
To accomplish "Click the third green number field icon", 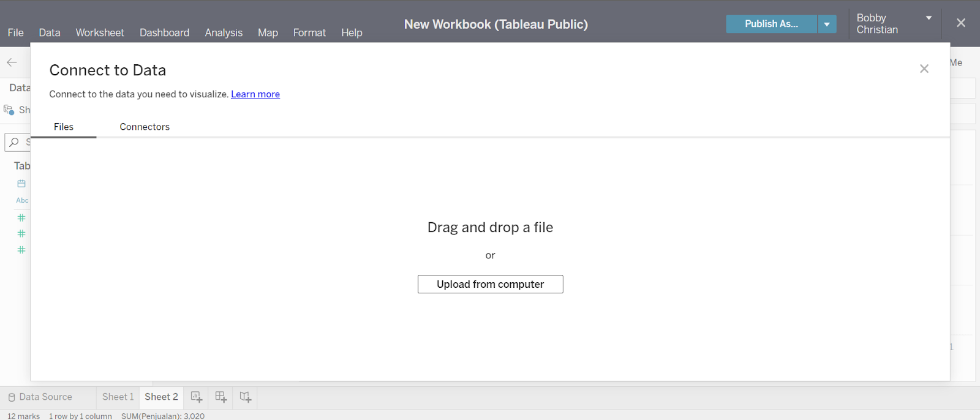I will (x=21, y=250).
